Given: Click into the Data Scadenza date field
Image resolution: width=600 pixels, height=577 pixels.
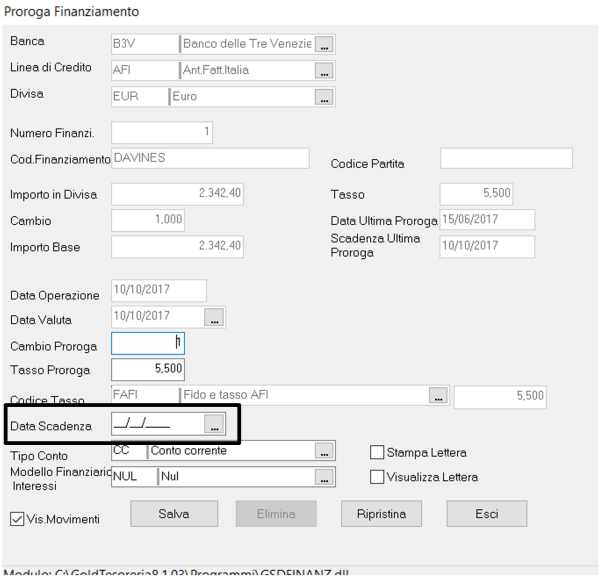Looking at the screenshot, I should tap(155, 425).
